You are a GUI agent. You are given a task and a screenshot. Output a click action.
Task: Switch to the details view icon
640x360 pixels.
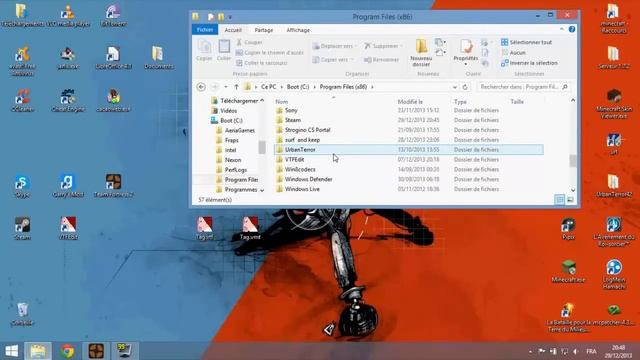560,200
